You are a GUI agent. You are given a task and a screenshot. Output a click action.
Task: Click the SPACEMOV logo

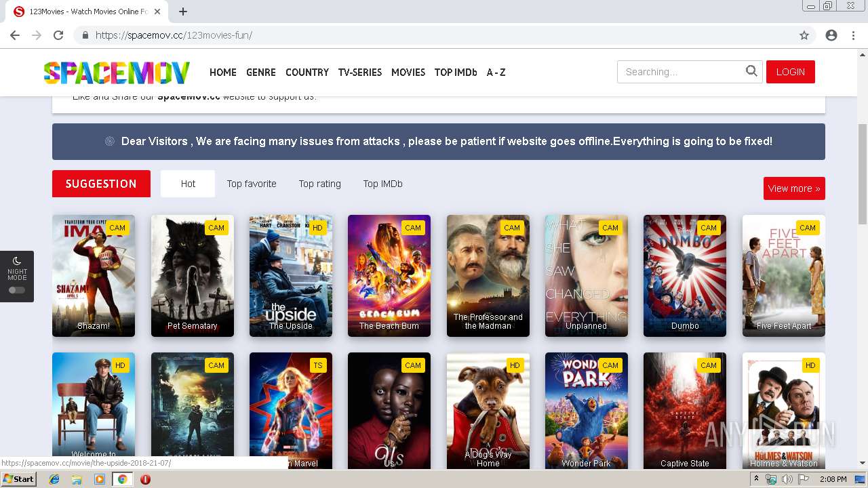tap(117, 73)
